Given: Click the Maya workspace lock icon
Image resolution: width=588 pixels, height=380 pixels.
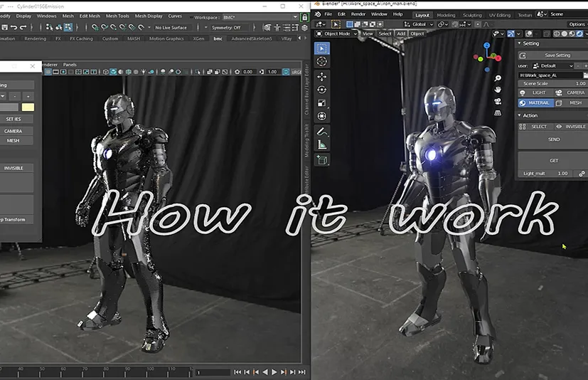Looking at the screenshot, I should click(x=305, y=17).
